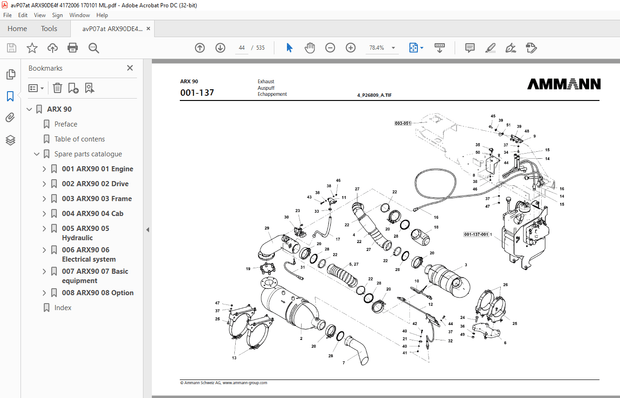Collapse Spare parts catalogue bookmark
The image size is (620, 398).
37,154
